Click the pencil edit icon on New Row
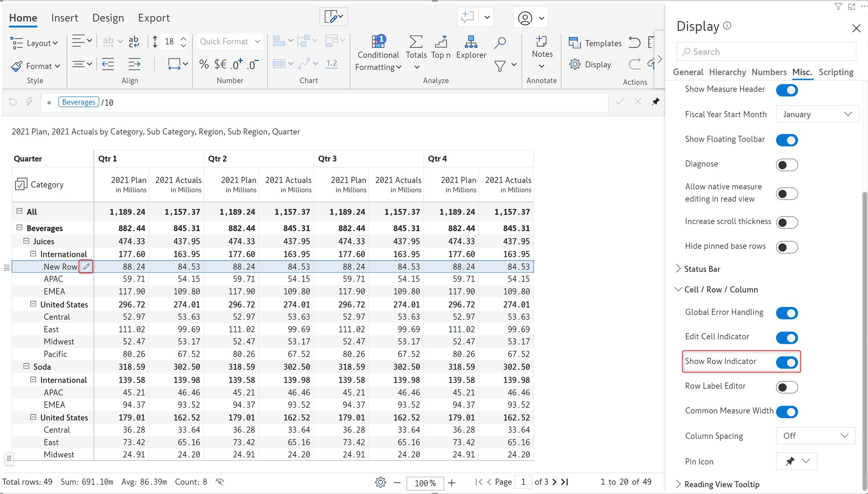868x494 pixels. pyautogui.click(x=86, y=267)
